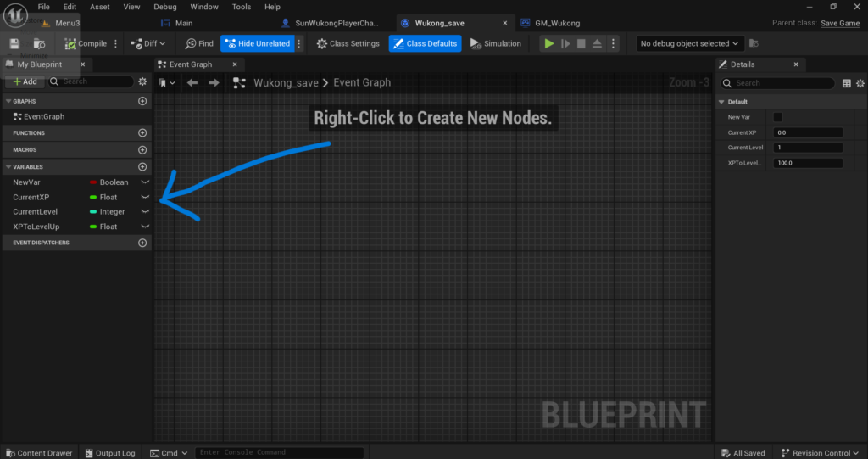868x459 pixels.
Task: Add a new graph with plus icon
Action: [142, 101]
